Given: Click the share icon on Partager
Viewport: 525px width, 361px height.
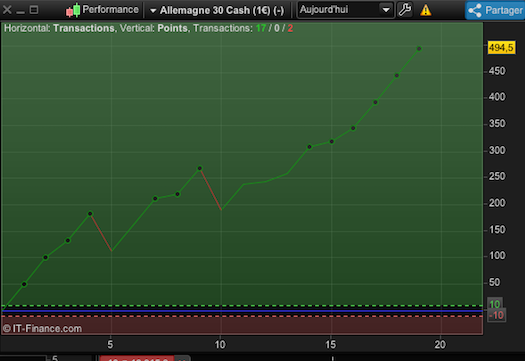Looking at the screenshot, I should pyautogui.click(x=475, y=10).
